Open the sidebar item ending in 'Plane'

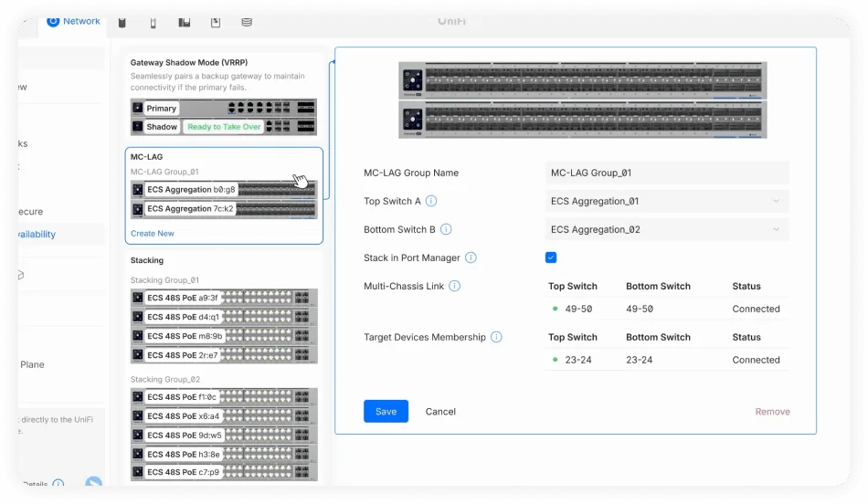(32, 364)
